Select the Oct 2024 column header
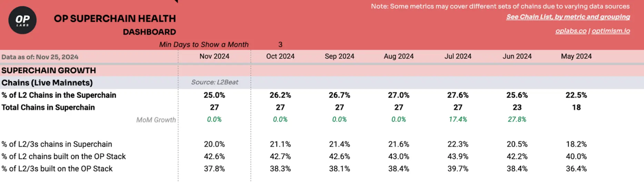Image resolution: width=644 pixels, height=185 pixels. (x=280, y=56)
